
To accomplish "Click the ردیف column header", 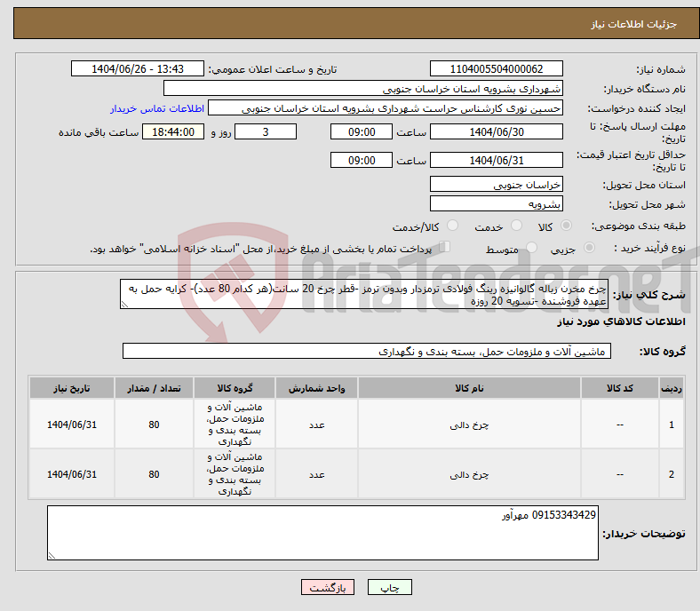I will (x=672, y=388).
